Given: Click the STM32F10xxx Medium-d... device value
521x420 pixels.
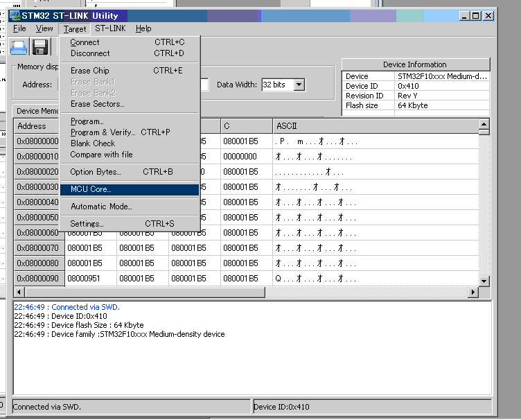Looking at the screenshot, I should (x=442, y=76).
